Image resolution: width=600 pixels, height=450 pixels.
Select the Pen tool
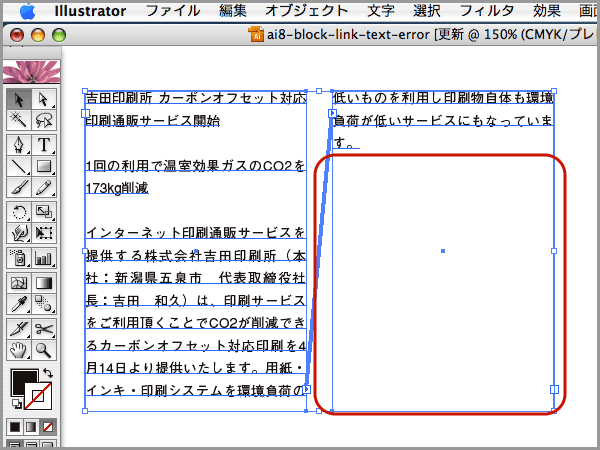click(x=19, y=145)
